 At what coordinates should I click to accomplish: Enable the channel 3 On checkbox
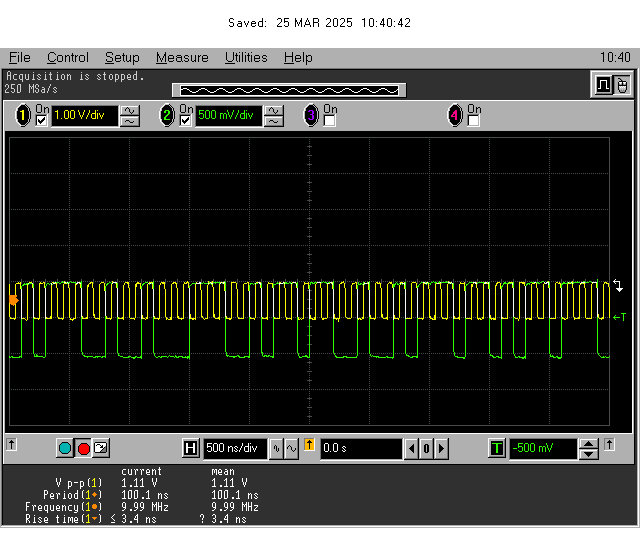330,121
